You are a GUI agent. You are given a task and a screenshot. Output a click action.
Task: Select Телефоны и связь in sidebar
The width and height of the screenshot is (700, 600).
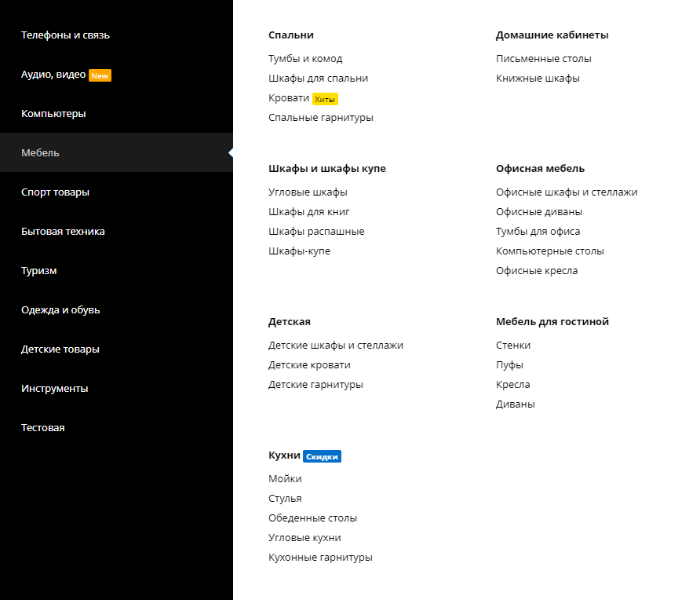coord(65,35)
